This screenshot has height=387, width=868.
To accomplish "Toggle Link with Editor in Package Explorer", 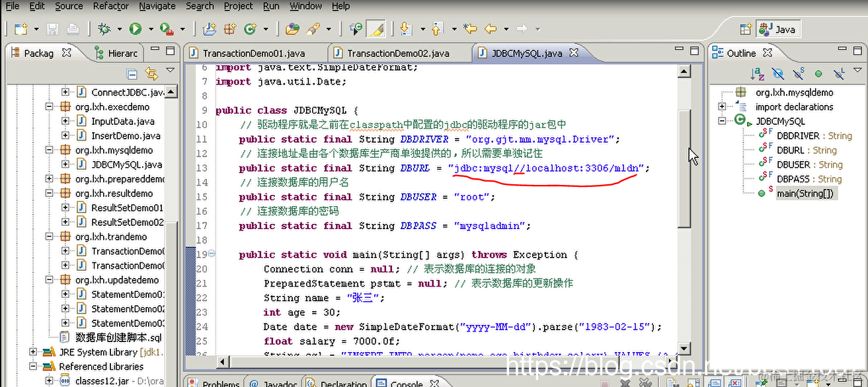I will click(151, 73).
